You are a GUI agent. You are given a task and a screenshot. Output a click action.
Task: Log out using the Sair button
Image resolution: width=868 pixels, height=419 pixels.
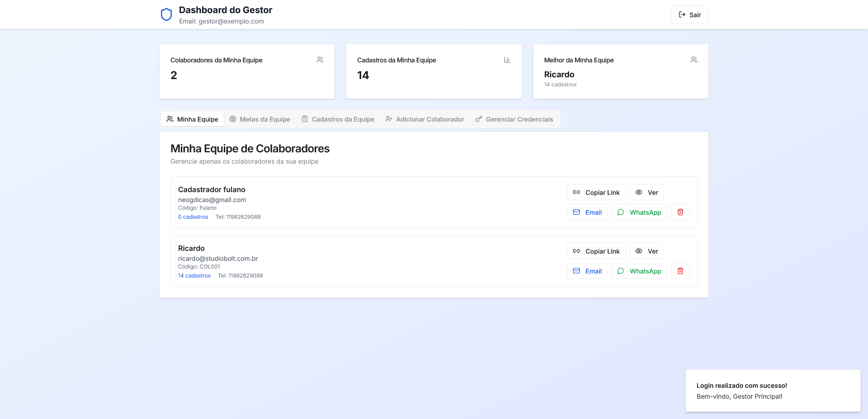(x=689, y=15)
